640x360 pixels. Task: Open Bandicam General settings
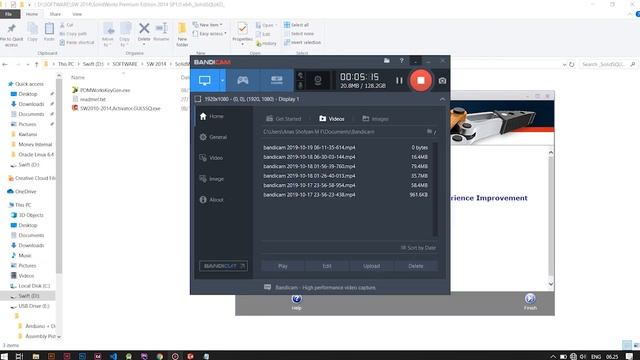click(213, 137)
